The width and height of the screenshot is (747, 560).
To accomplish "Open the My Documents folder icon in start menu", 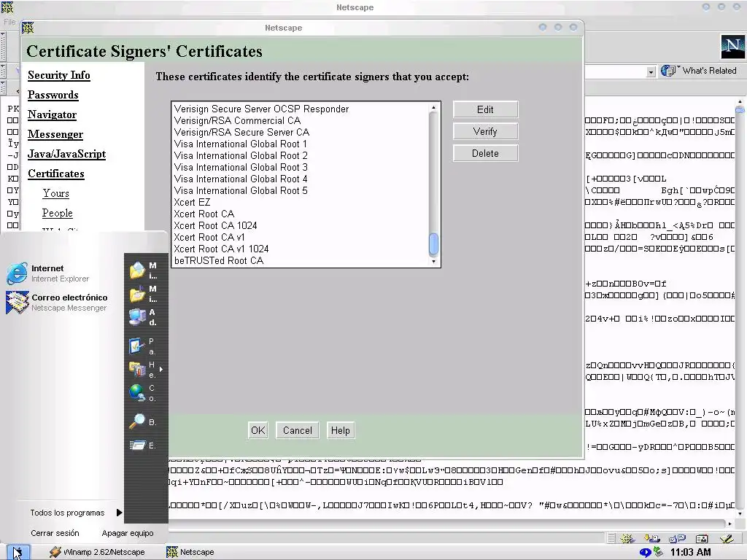I will 137,271.
